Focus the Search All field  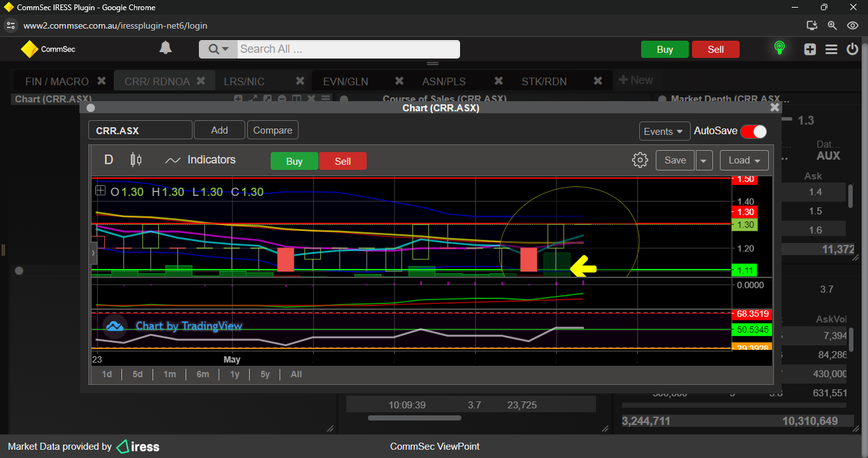point(348,49)
